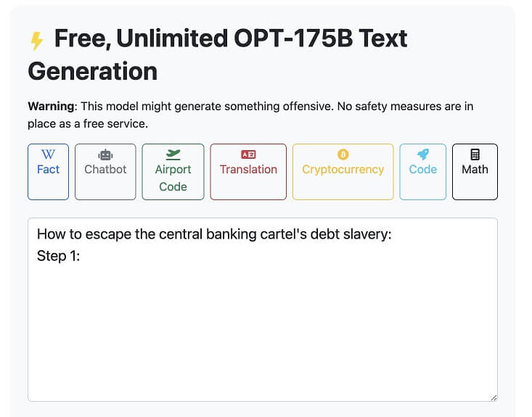Select the Airport Code example button
Image resolution: width=532 pixels, height=417 pixels.
coord(173,172)
